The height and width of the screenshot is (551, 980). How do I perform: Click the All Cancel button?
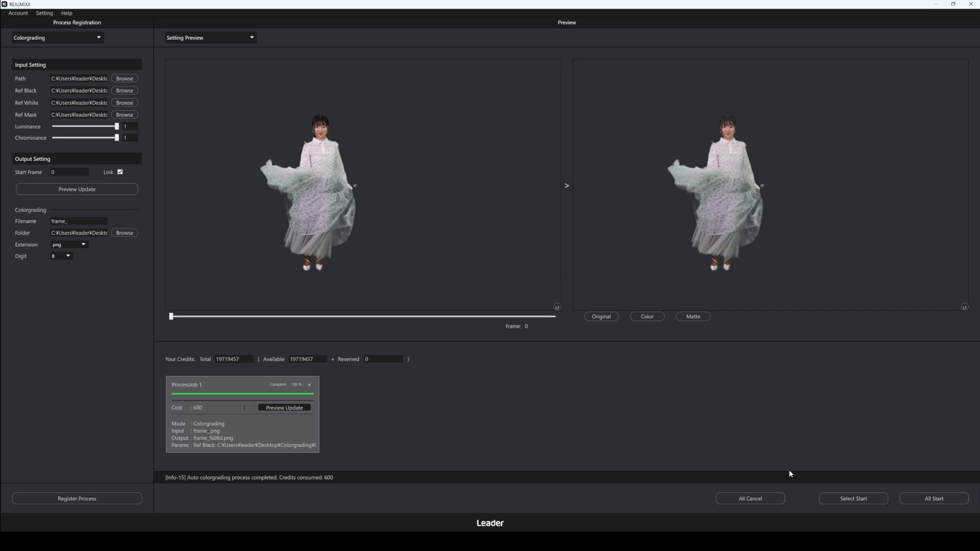click(x=750, y=498)
